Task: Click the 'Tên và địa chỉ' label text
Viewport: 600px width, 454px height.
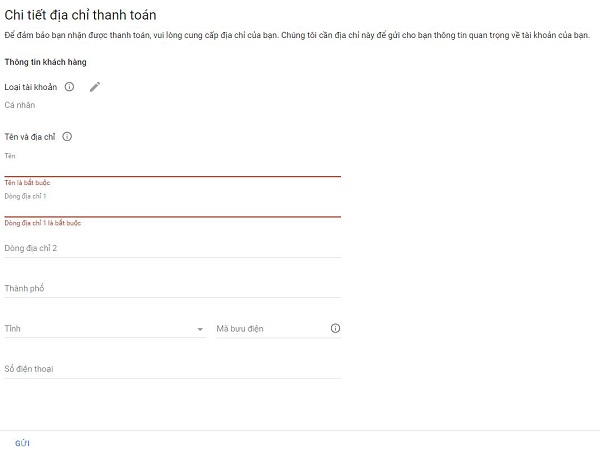Action: pos(30,137)
